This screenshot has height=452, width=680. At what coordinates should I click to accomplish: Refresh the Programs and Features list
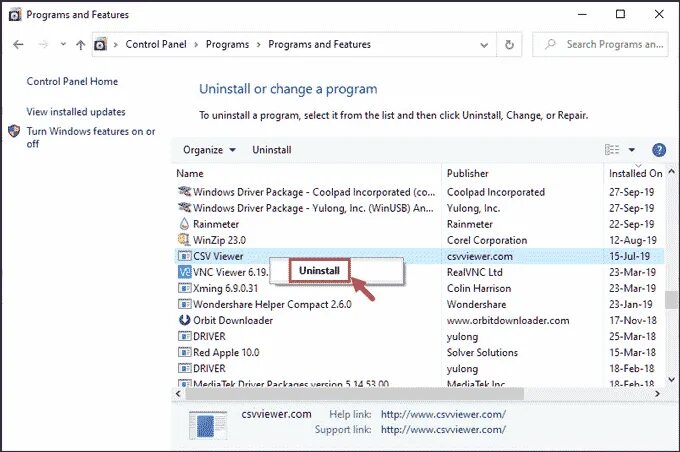point(510,44)
